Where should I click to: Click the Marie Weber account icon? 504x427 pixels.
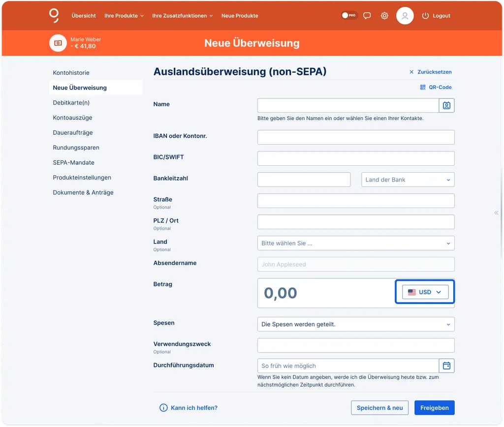point(58,43)
